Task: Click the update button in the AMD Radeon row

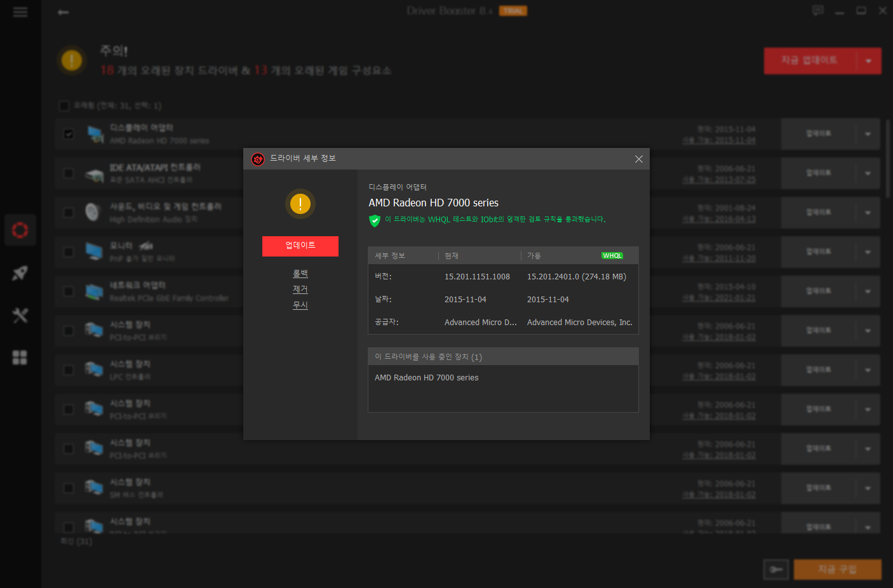Action: pyautogui.click(x=818, y=134)
